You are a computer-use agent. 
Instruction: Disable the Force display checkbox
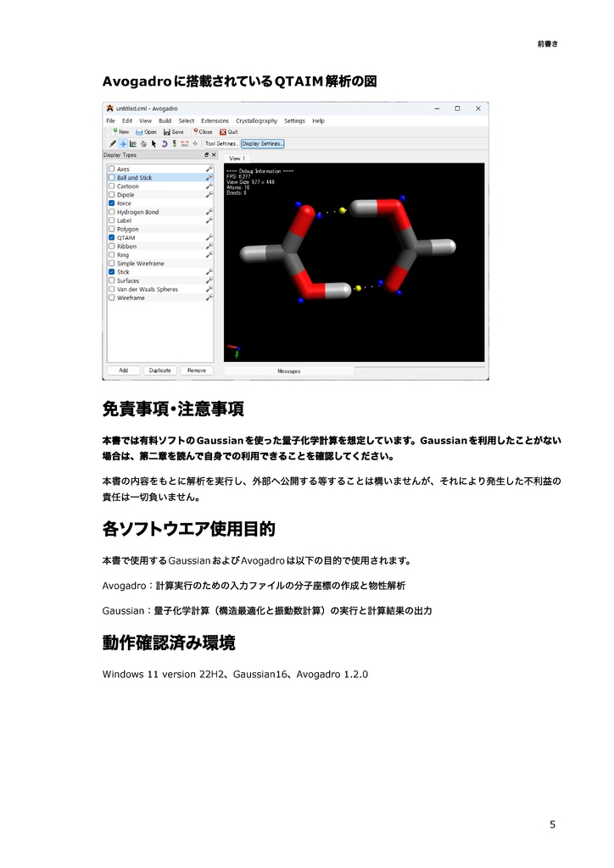pos(112,203)
